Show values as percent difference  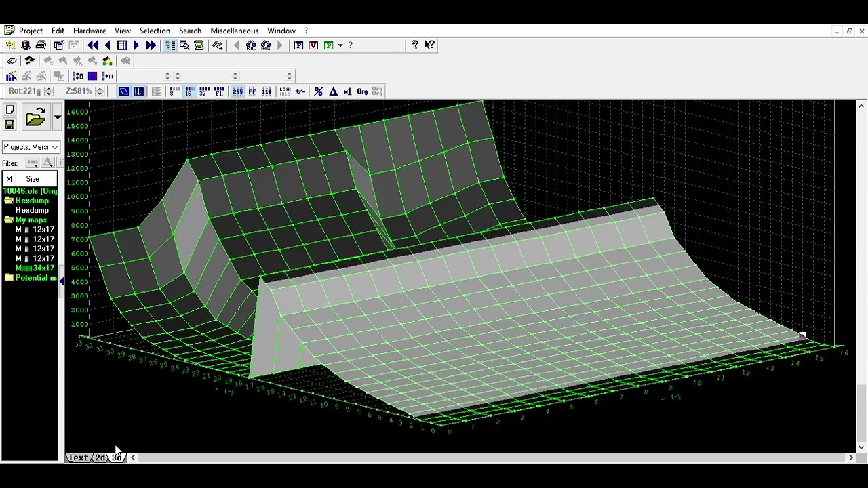click(x=318, y=91)
